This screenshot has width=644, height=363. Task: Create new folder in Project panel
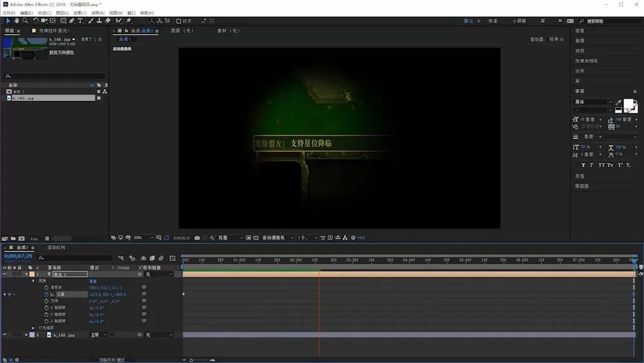tap(13, 239)
